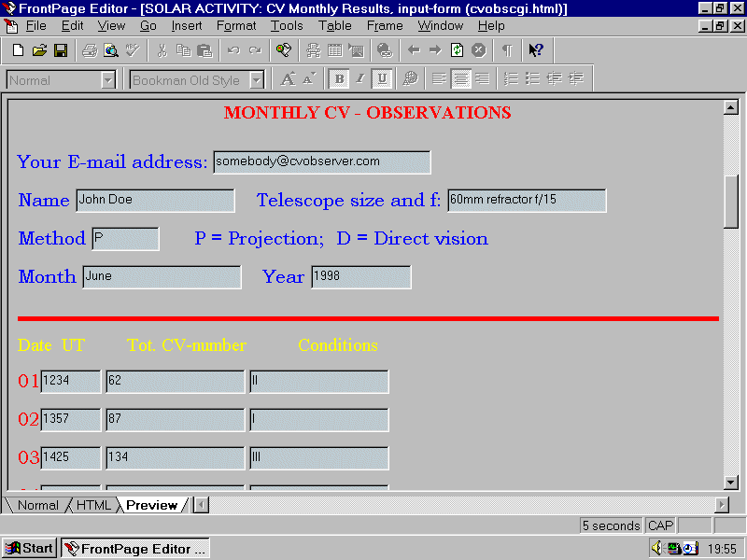Open the paragraph style dropdown showing Normal
This screenshot has width=747, height=560.
coord(108,80)
